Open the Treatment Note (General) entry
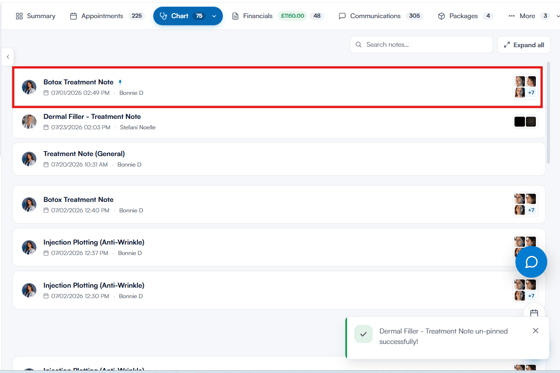Screen dimensions: 560x373 pos(279,159)
